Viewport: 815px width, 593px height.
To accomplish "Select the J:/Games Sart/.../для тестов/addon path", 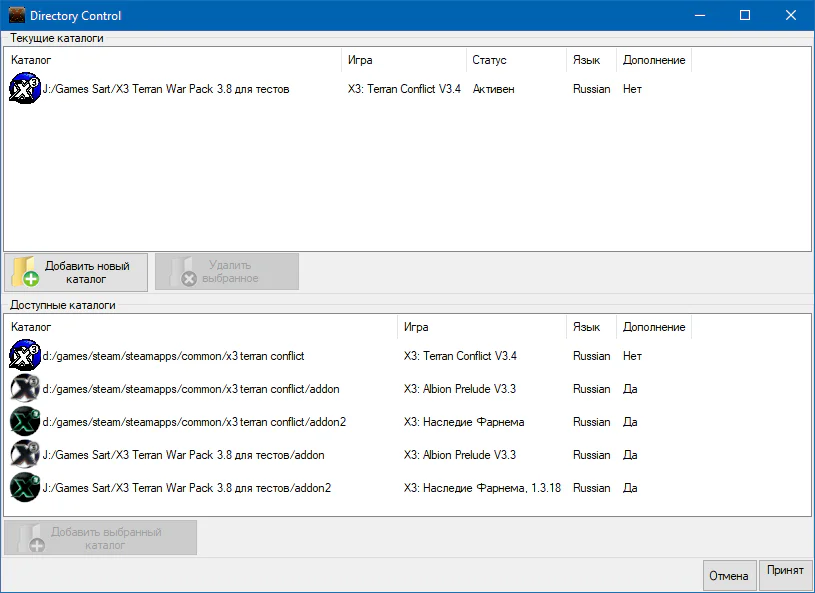I will pyautogui.click(x=183, y=455).
